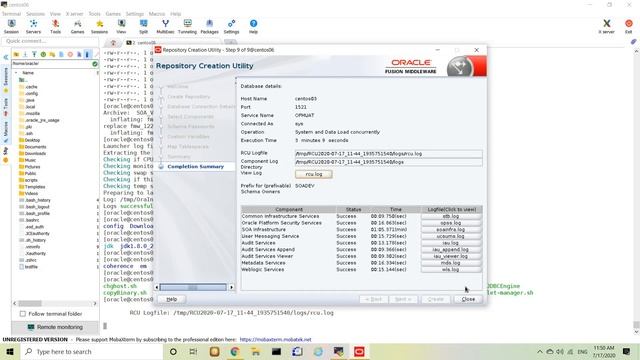Click the X server icon
640x360 pixels.
pos(607,27)
